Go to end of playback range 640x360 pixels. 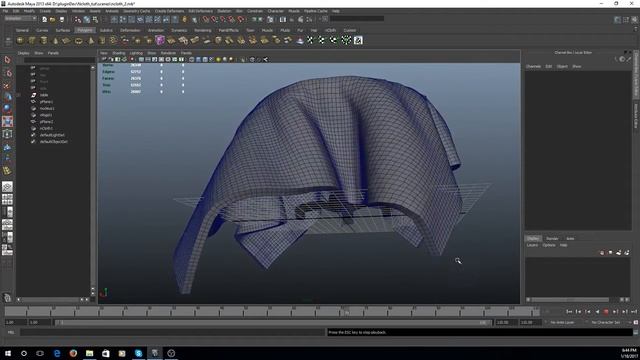click(634, 311)
